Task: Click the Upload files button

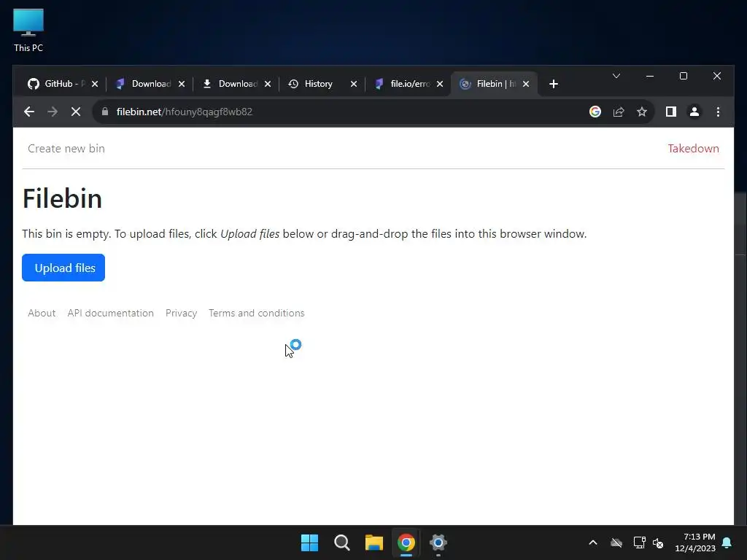Action: click(x=63, y=268)
